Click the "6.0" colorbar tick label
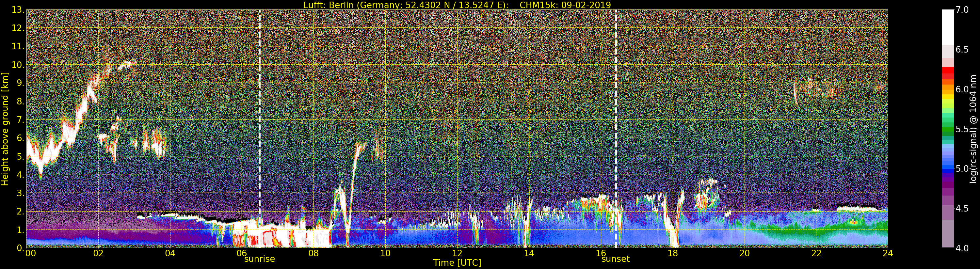Image resolution: width=980 pixels, height=269 pixels. [x=962, y=89]
